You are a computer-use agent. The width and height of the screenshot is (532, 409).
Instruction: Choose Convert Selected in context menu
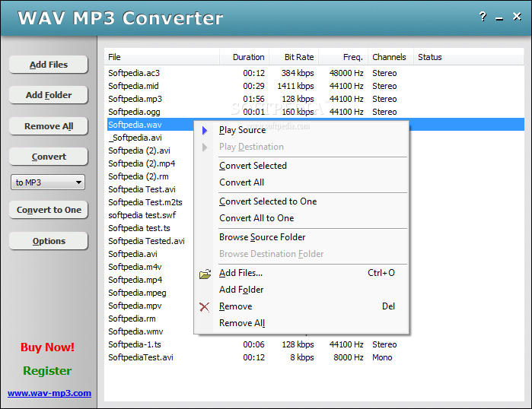(301, 166)
